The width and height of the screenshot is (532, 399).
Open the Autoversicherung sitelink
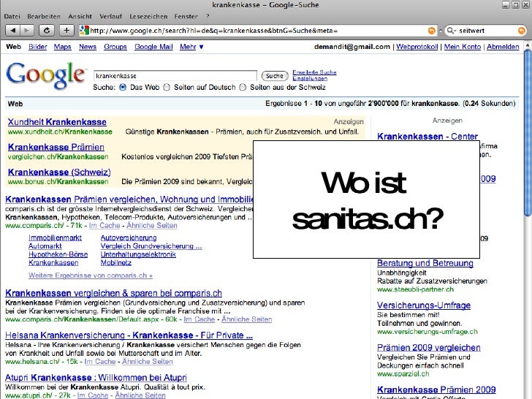[129, 237]
